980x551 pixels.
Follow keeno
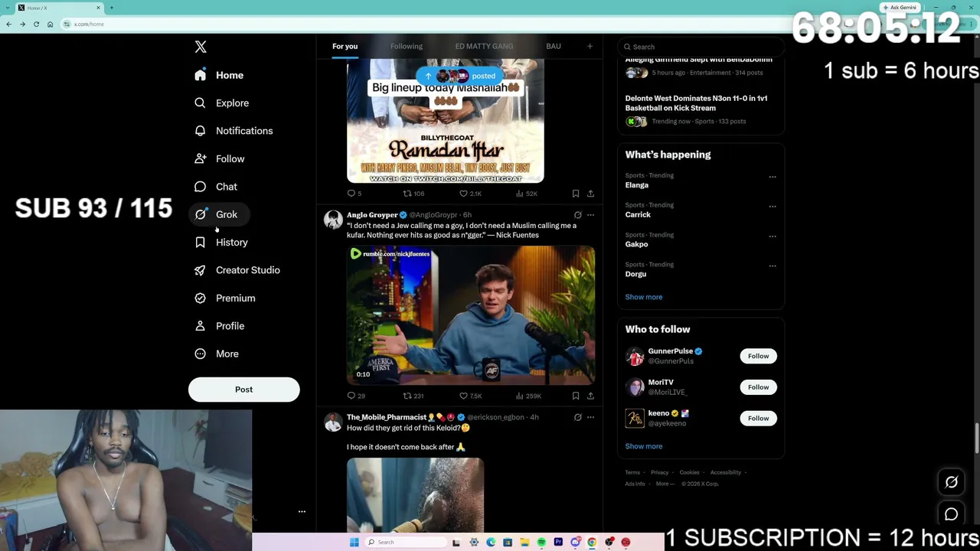tap(758, 418)
